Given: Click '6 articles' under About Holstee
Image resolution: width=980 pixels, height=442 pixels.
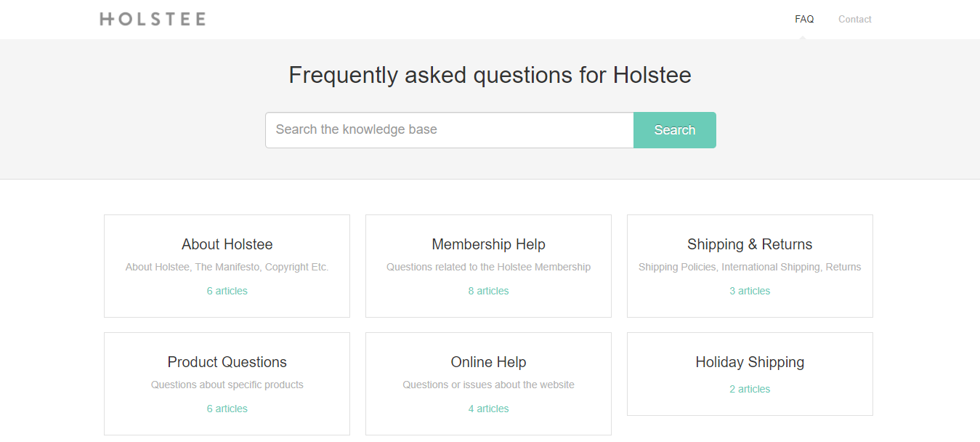Looking at the screenshot, I should (x=227, y=291).
